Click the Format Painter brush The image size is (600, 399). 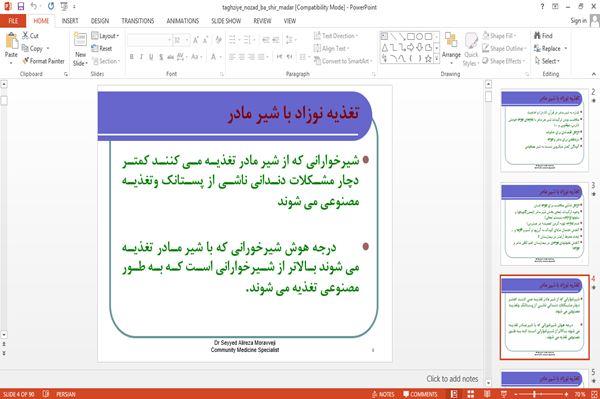(x=26, y=61)
